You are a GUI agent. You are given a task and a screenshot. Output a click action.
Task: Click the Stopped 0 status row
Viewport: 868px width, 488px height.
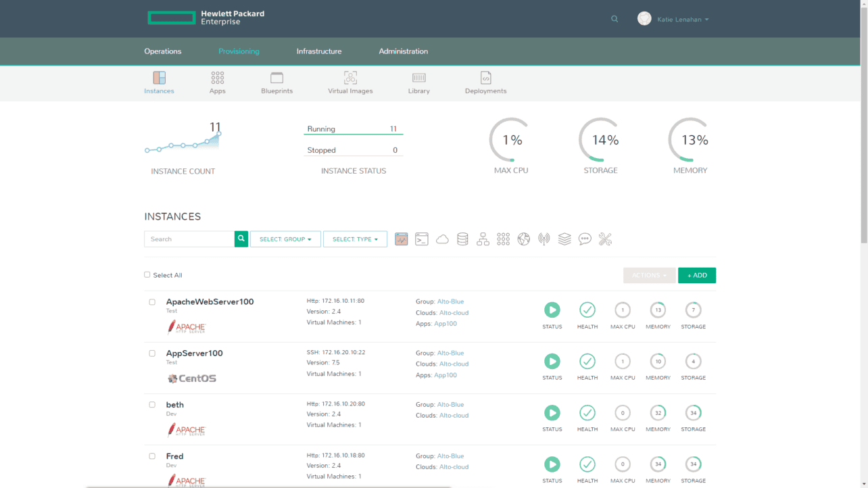click(x=353, y=150)
